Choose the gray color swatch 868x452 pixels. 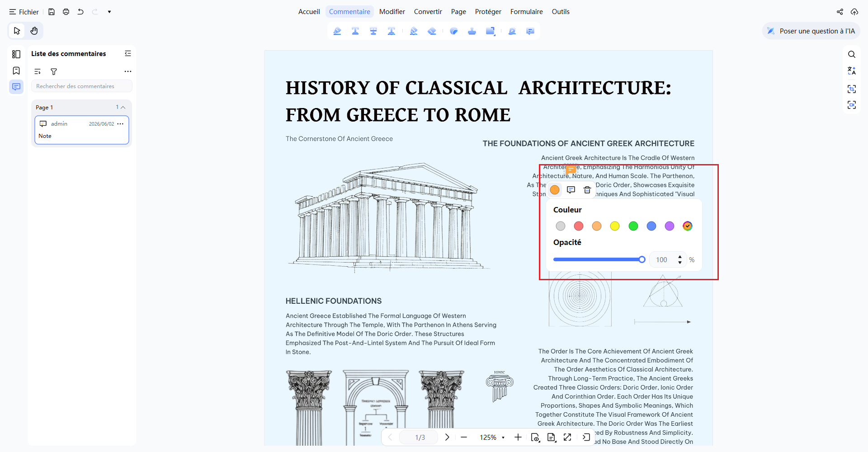click(x=561, y=226)
